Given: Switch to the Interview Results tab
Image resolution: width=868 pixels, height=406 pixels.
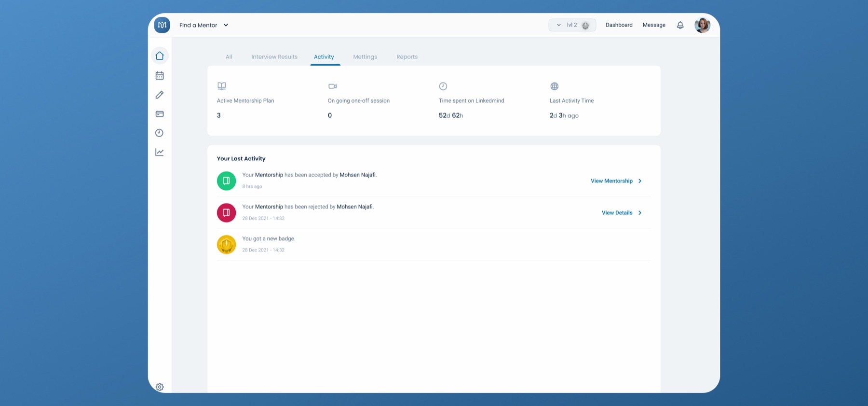Looking at the screenshot, I should pyautogui.click(x=274, y=57).
